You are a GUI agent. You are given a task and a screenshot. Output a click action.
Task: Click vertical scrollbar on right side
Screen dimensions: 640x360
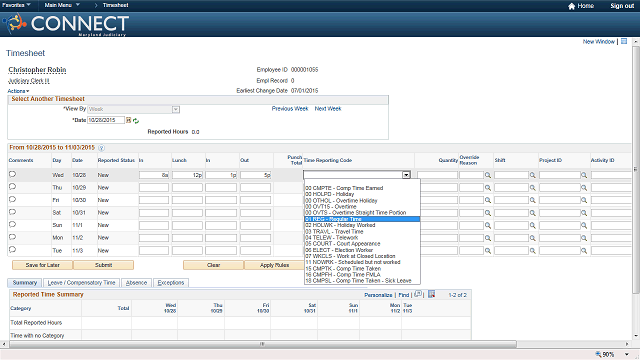click(x=636, y=169)
